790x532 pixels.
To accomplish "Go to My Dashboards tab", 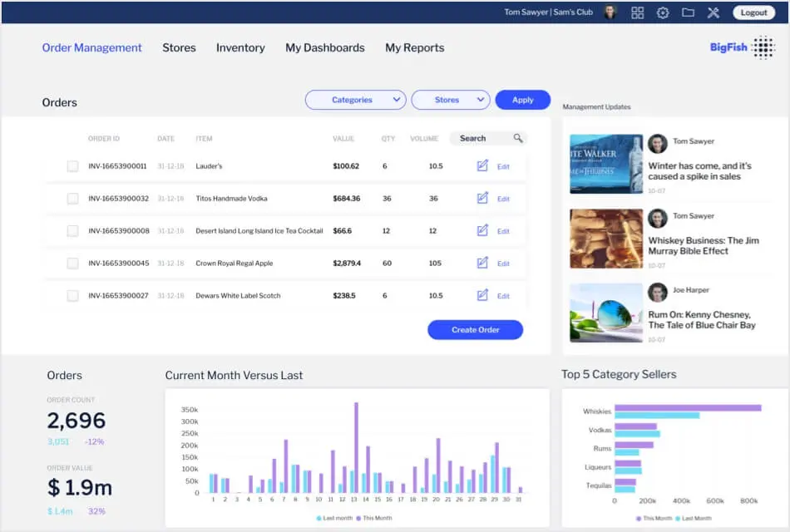I will point(324,47).
